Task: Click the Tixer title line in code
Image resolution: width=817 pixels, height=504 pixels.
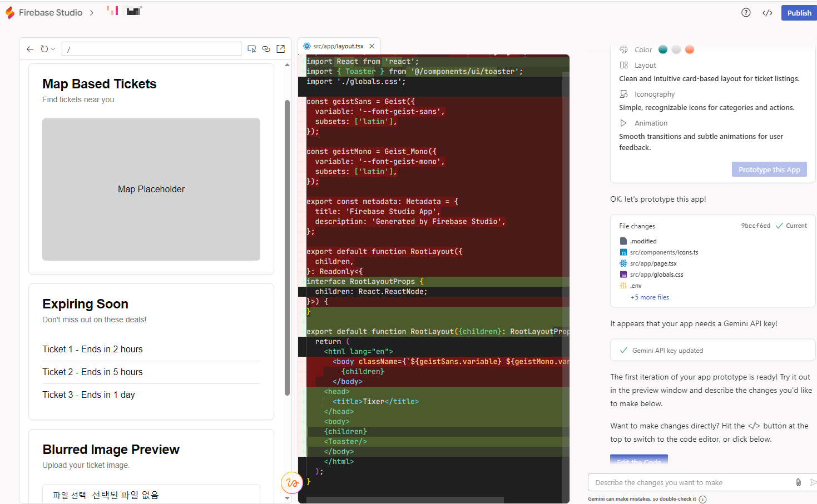Action: [x=375, y=401]
